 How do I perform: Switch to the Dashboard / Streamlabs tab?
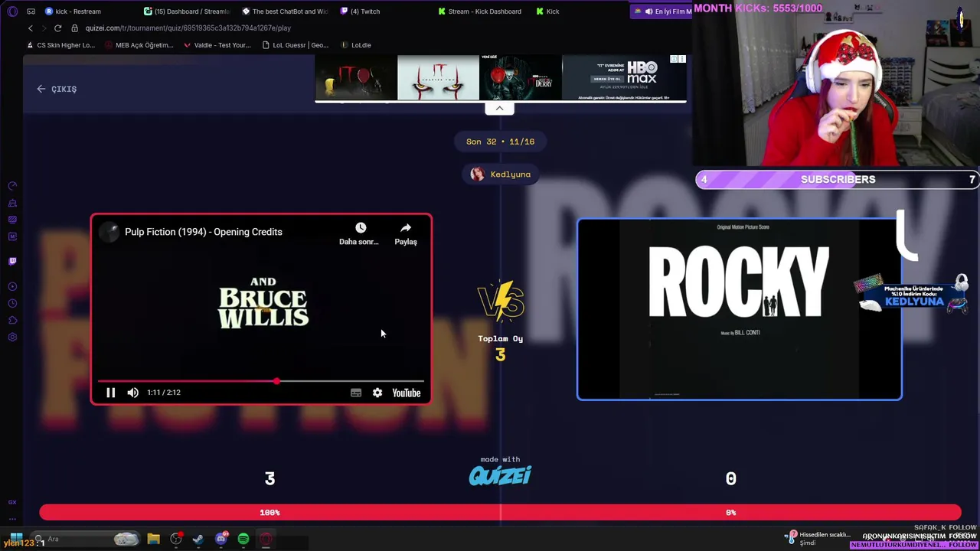coord(188,11)
